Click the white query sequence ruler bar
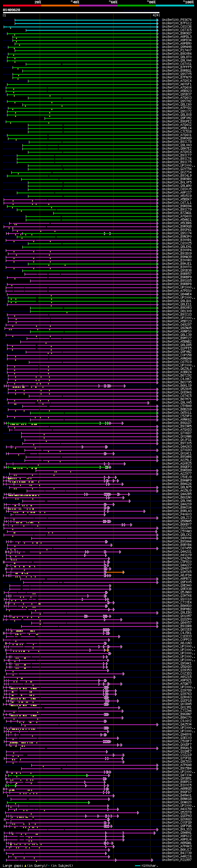The height and width of the screenshot is (868, 197). click(81, 13)
